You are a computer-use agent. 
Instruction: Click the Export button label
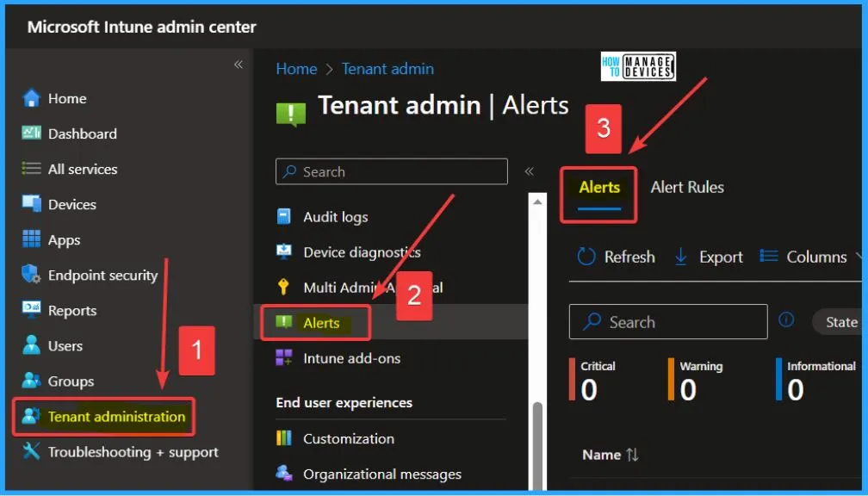pos(721,257)
